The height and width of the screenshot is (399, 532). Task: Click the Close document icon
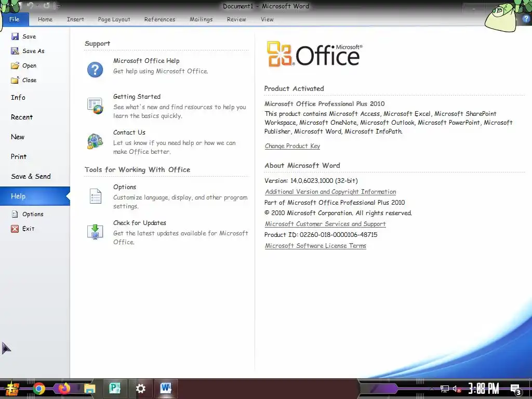pyautogui.click(x=15, y=80)
